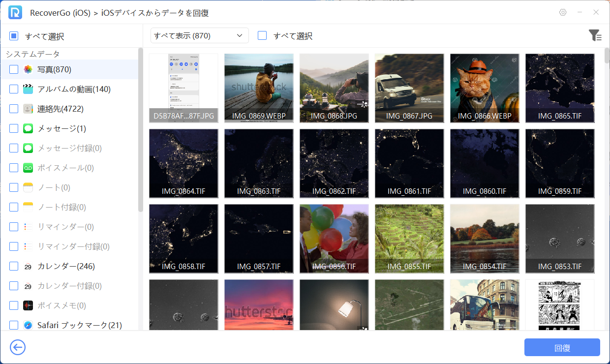Select the アルバムの動画 category icon
This screenshot has height=364, width=610.
28,89
